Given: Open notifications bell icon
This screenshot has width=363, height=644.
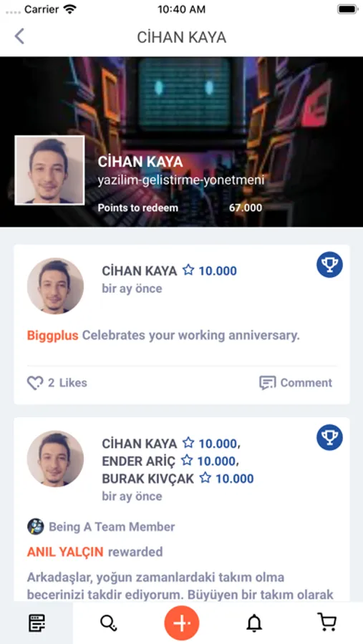Looking at the screenshot, I should [x=254, y=623].
